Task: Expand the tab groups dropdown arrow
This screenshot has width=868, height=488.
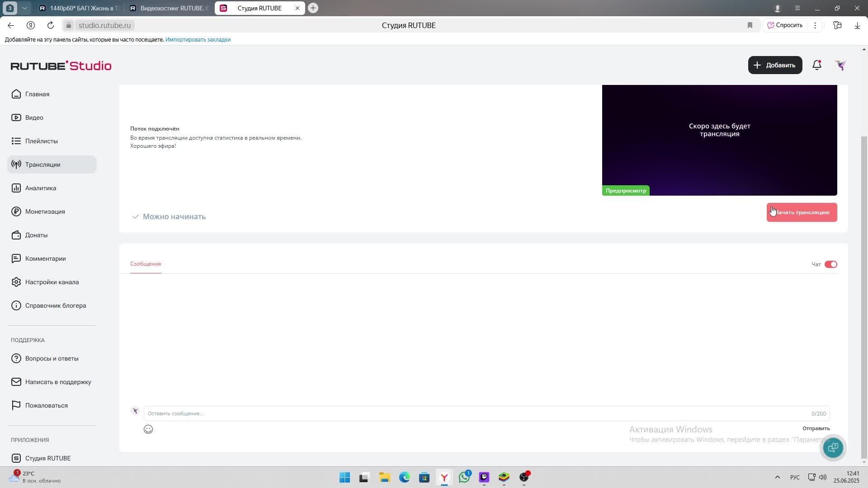Action: pos(24,8)
